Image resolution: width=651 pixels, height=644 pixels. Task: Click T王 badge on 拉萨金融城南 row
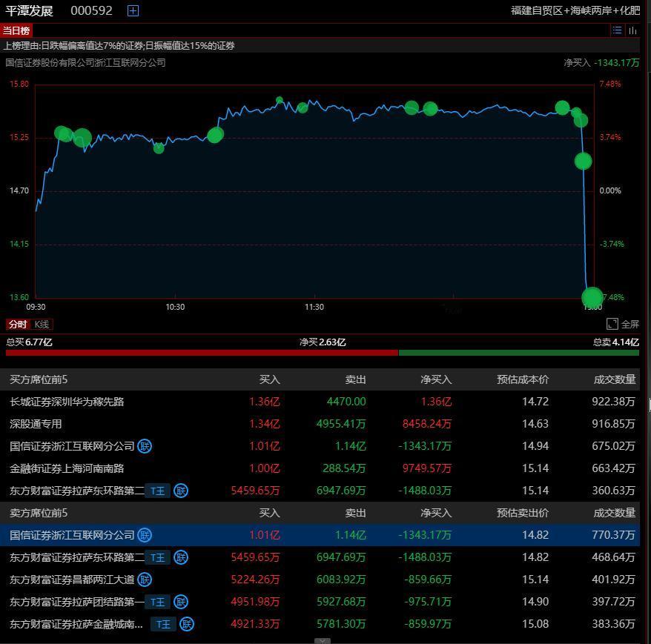pos(164,625)
